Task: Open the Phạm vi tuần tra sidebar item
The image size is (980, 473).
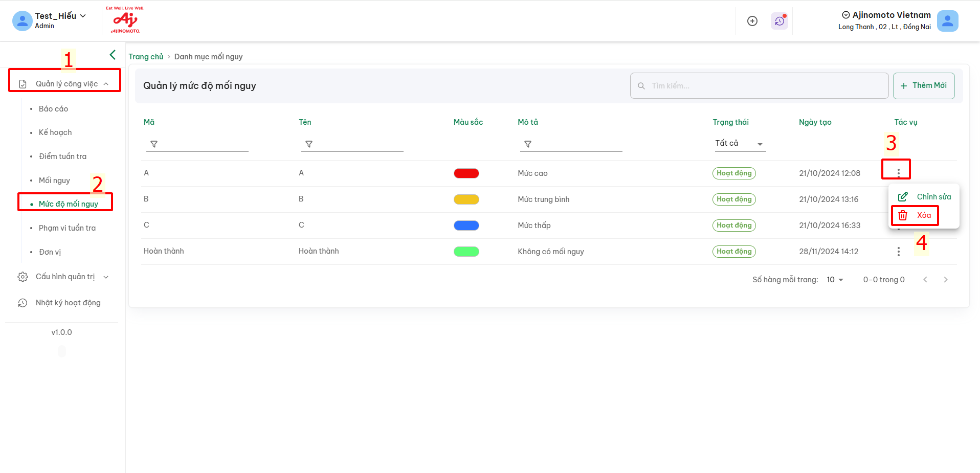Action: tap(67, 228)
